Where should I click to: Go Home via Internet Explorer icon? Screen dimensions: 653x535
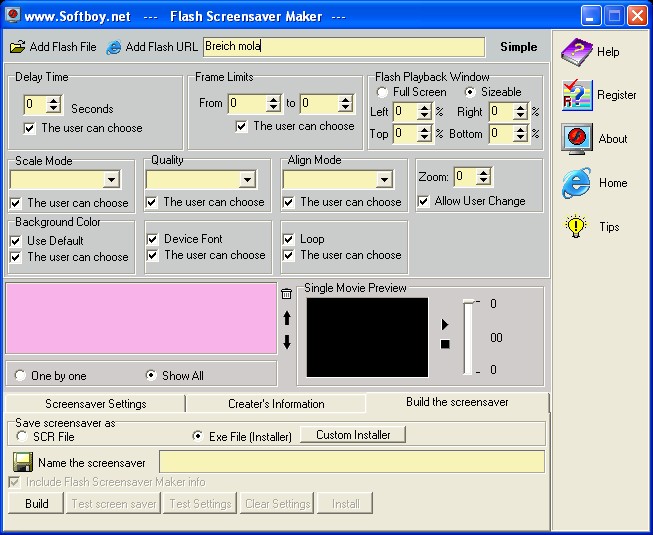(x=576, y=183)
